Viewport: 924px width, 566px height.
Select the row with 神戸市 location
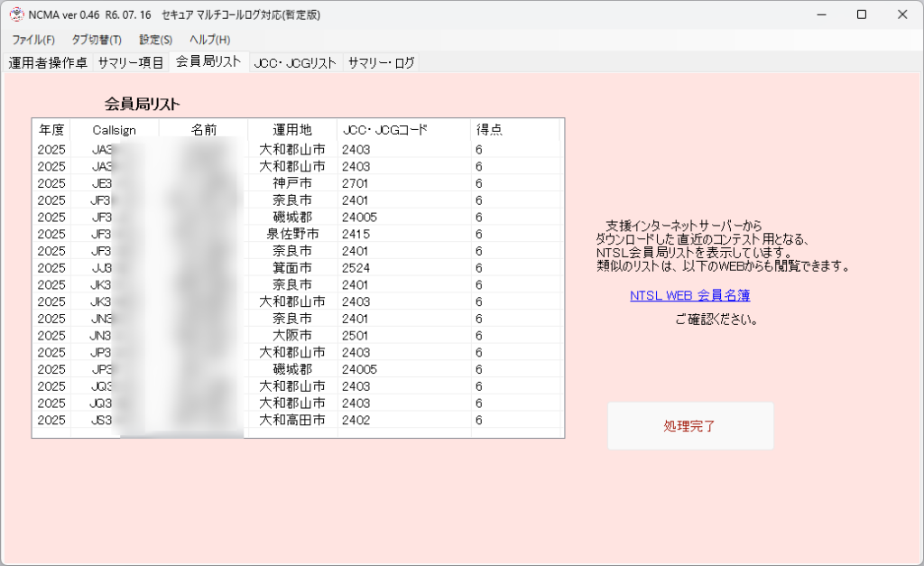tap(292, 183)
